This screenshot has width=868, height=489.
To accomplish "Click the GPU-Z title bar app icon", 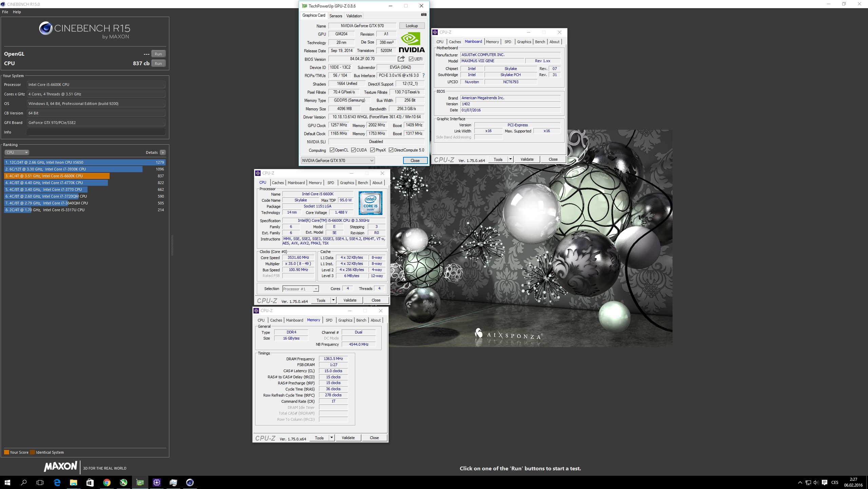I will pos(304,6).
